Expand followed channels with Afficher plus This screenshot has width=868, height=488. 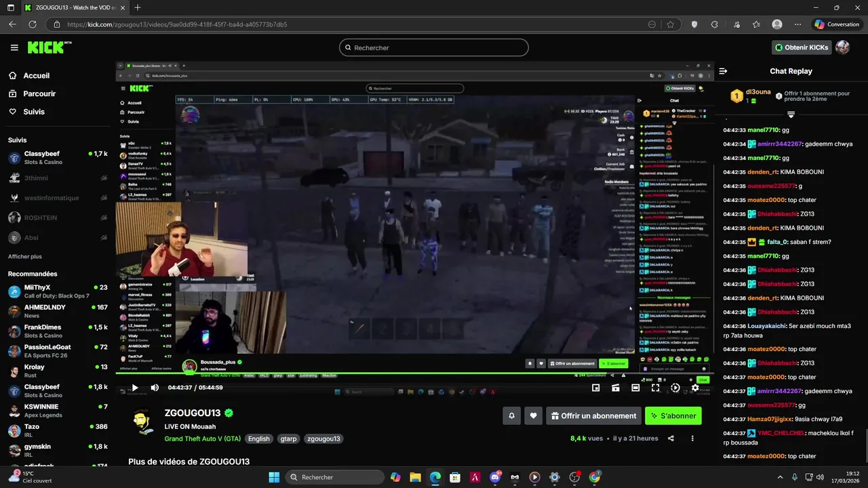[24, 257]
